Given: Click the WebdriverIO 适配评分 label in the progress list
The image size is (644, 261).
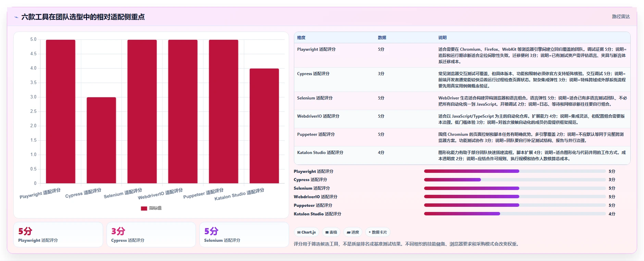Looking at the screenshot, I should 315,197.
